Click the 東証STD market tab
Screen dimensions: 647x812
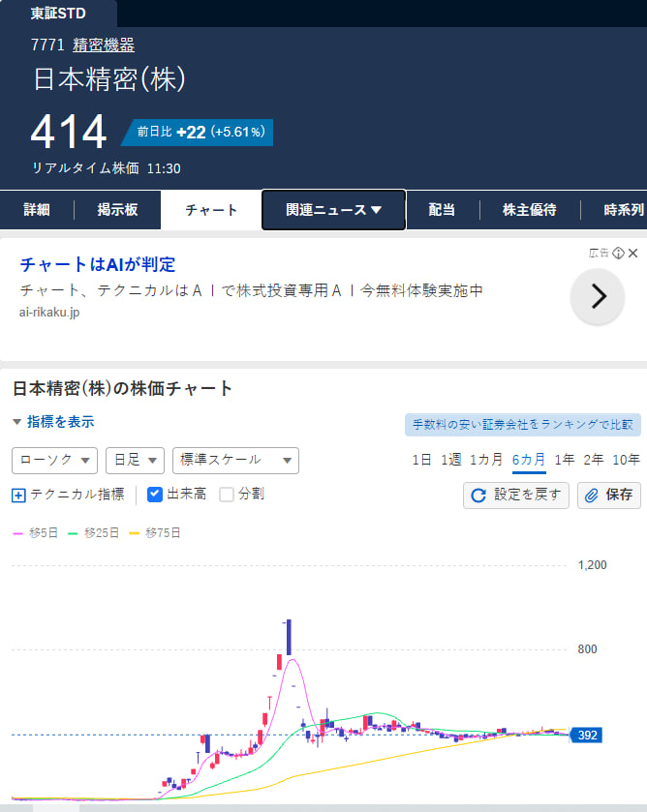(58, 14)
